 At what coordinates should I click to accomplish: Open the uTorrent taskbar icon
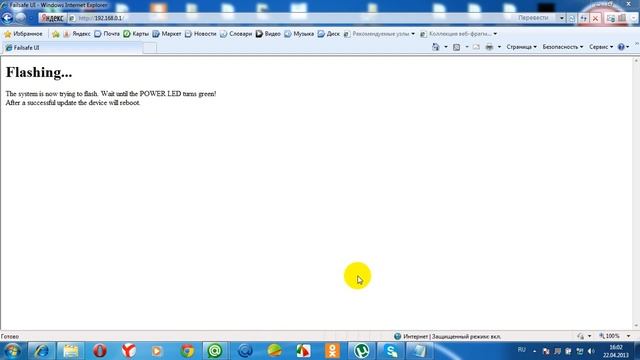pyautogui.click(x=361, y=351)
